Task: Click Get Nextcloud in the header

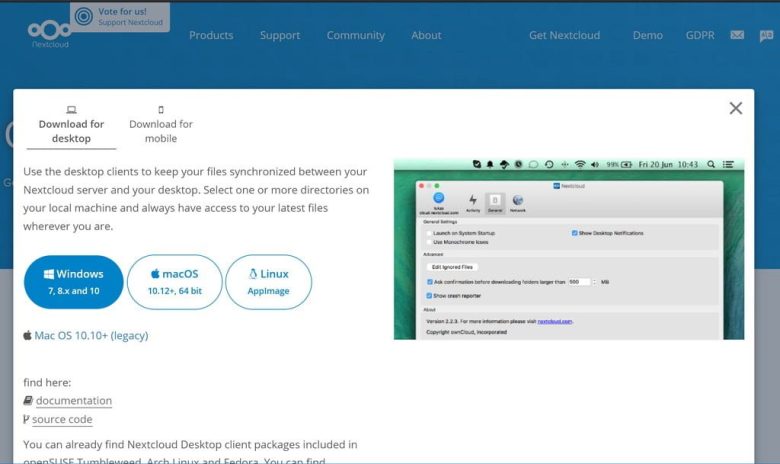Action: [564, 35]
